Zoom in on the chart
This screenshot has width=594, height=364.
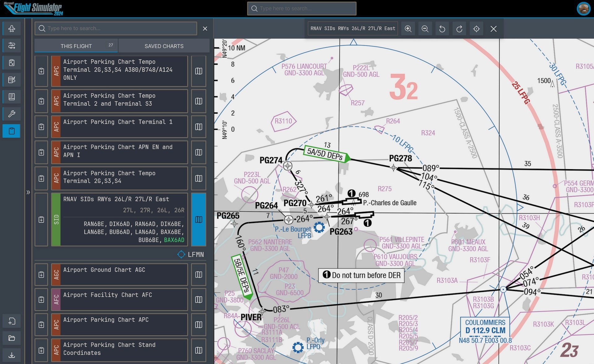[x=408, y=29]
